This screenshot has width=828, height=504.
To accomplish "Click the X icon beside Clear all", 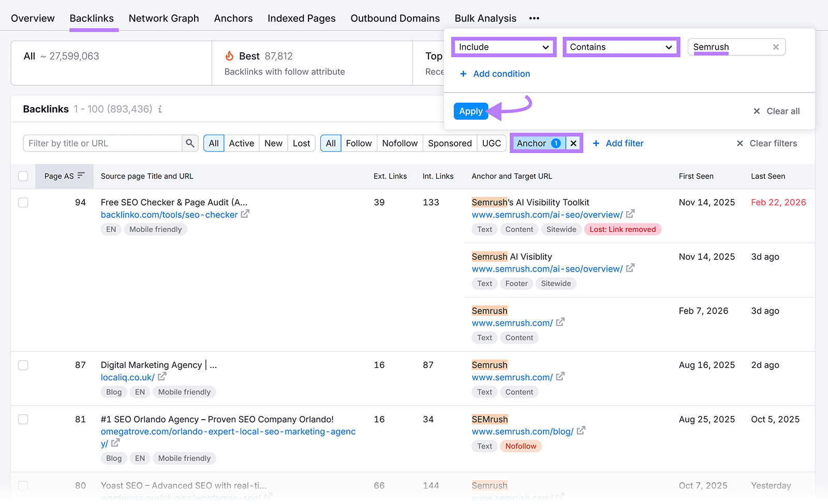I will click(x=757, y=111).
